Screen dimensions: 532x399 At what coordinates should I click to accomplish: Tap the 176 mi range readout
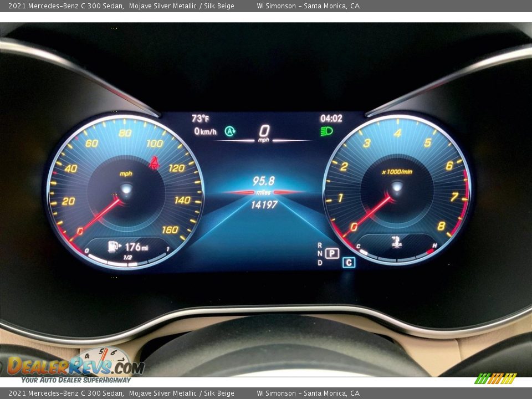pyautogui.click(x=136, y=247)
